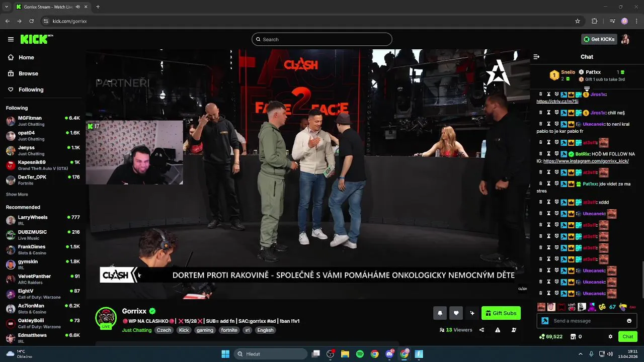Focus the Send a message field

pos(587,321)
